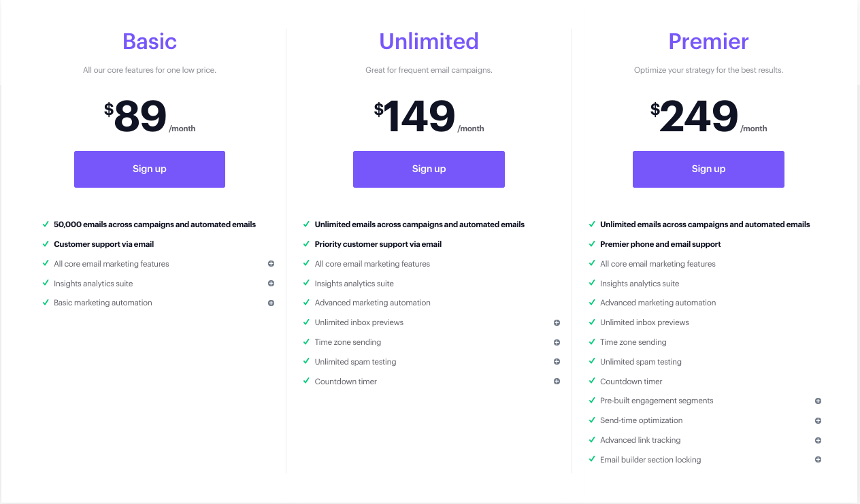
Task: Open Email builder section locking details
Action: point(818,460)
